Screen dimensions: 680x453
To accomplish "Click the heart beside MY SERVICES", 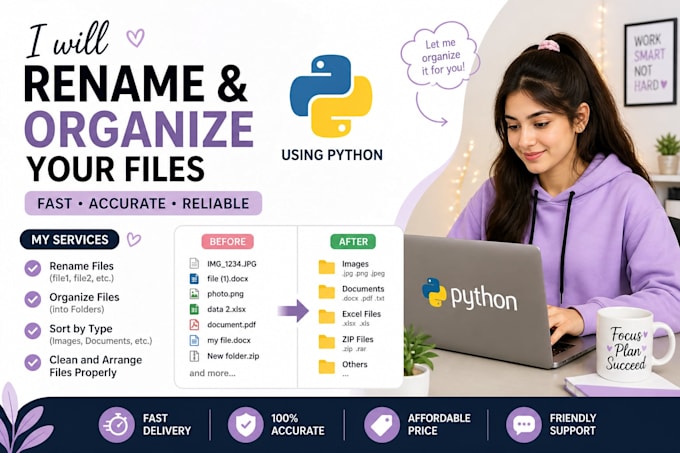I will click(x=134, y=239).
